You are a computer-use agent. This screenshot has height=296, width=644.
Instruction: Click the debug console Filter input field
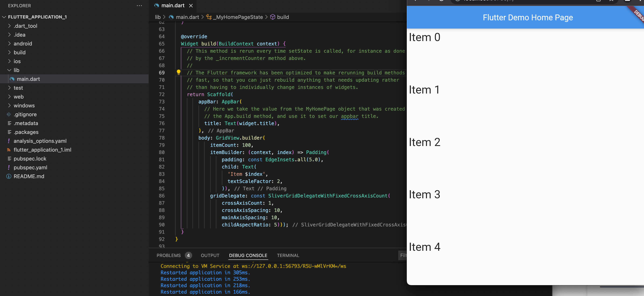point(403,255)
